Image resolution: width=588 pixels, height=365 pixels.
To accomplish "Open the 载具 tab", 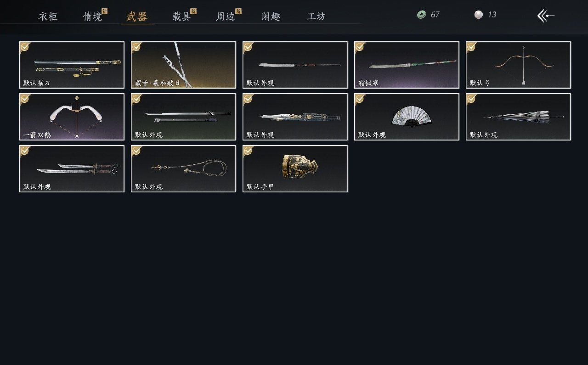I will tap(182, 17).
